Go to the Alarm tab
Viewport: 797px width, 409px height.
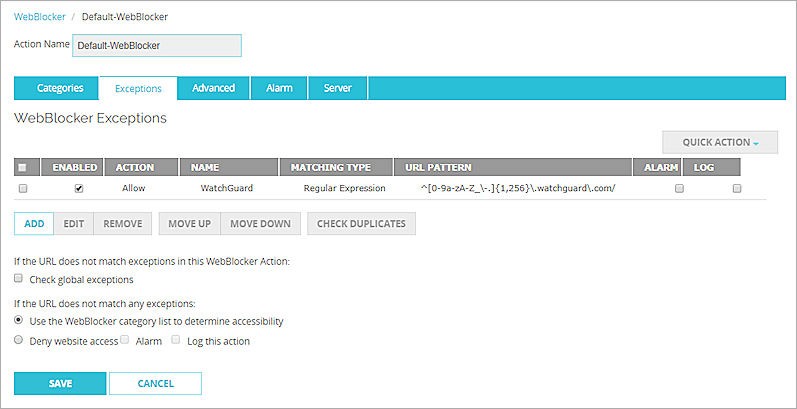(x=279, y=88)
